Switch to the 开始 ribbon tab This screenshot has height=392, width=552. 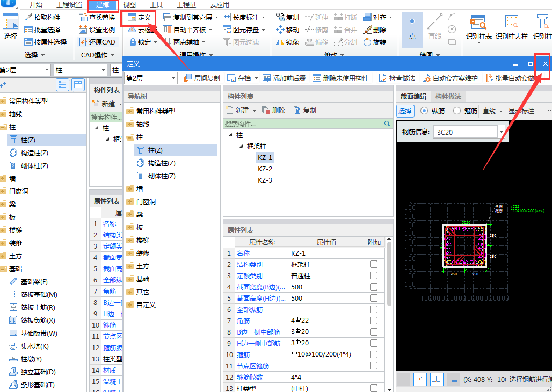(35, 5)
